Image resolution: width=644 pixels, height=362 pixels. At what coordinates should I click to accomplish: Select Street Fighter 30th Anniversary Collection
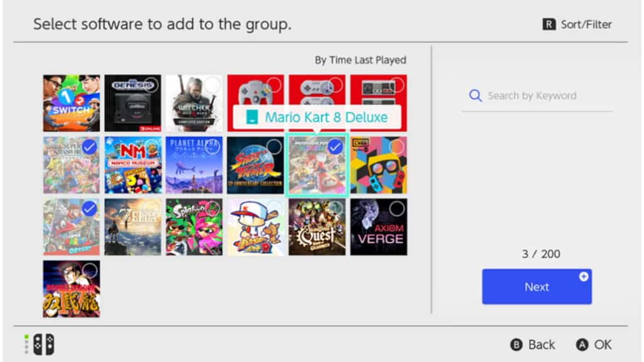pyautogui.click(x=255, y=165)
